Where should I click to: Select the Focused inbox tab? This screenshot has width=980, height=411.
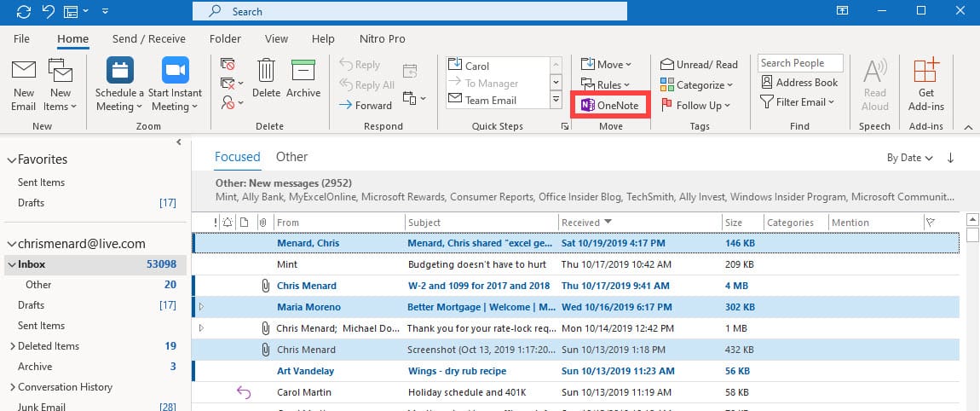tap(238, 157)
